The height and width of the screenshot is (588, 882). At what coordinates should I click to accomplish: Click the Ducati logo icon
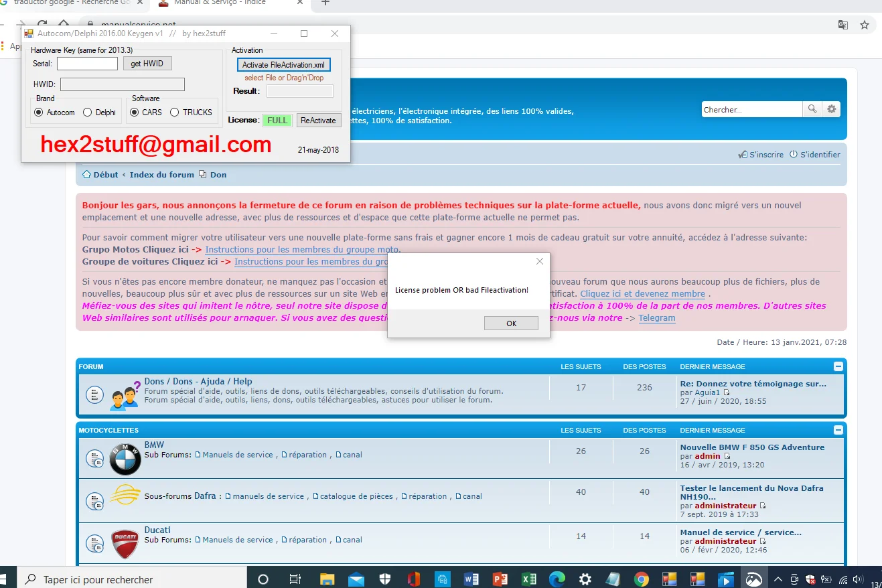pyautogui.click(x=125, y=544)
